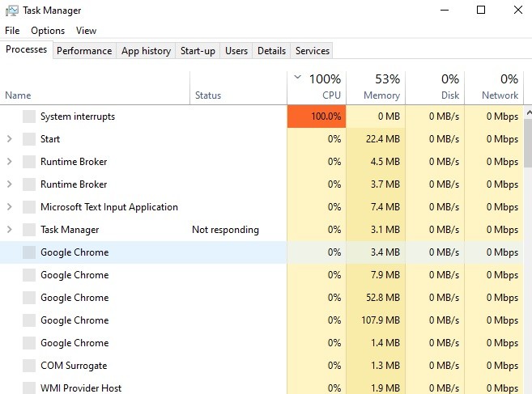Select the System interrupts 100.0% CPU cell
This screenshot has height=394, width=532.
(317, 117)
